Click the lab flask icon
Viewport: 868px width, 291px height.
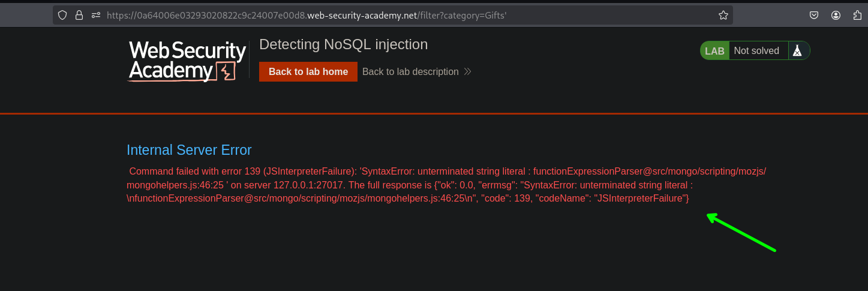tap(797, 51)
